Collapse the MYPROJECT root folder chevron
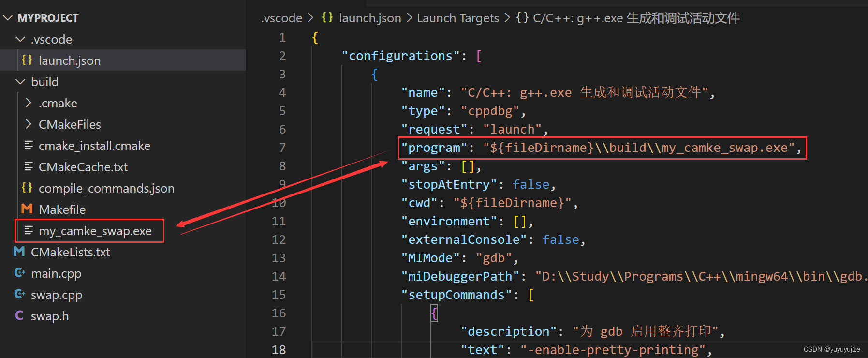This screenshot has width=868, height=358. pos(8,18)
